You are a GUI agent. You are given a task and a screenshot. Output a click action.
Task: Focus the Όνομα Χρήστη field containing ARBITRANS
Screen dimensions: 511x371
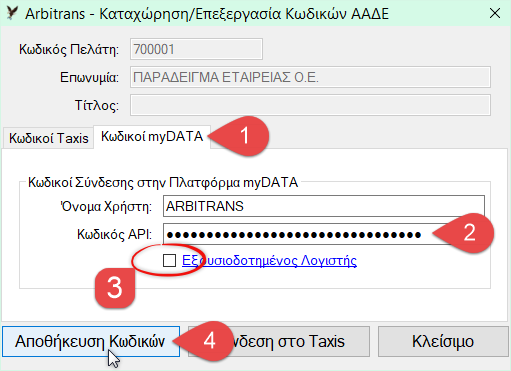pos(324,206)
